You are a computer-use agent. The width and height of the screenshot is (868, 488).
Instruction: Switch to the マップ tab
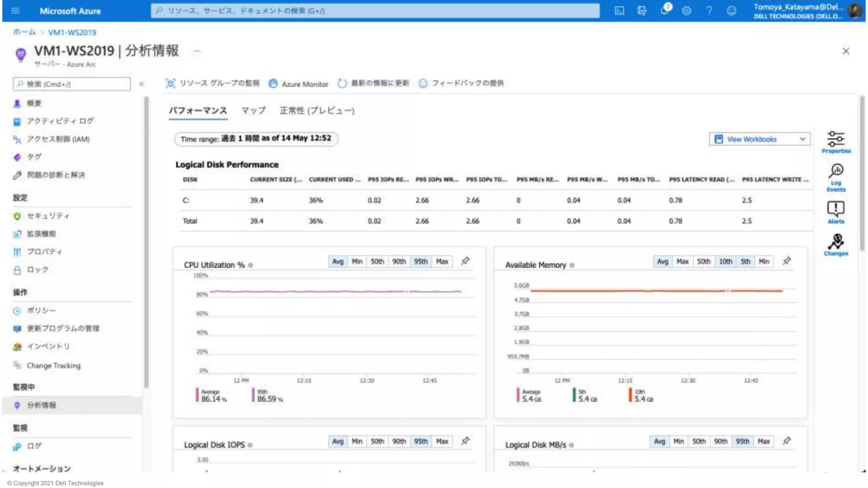tap(253, 111)
